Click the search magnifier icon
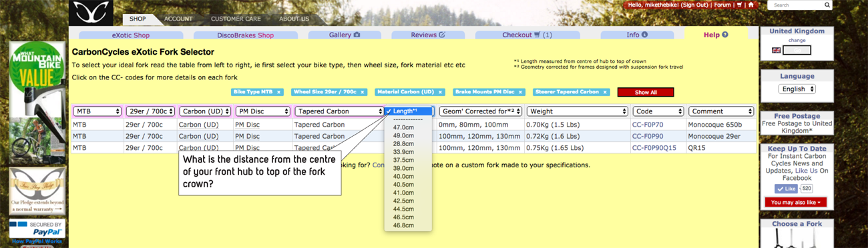Image resolution: width=868 pixels, height=248 pixels. (828, 5)
